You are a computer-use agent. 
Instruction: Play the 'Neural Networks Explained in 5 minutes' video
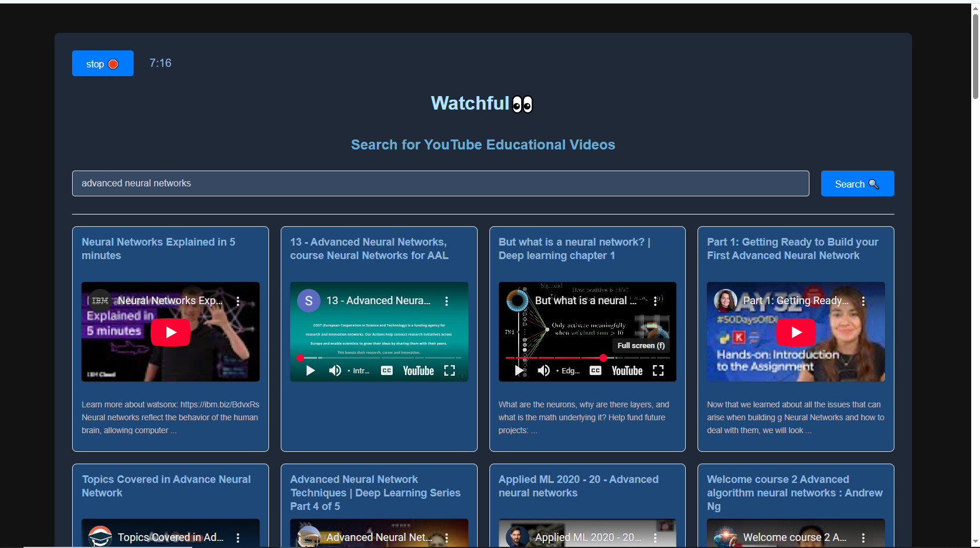(171, 332)
